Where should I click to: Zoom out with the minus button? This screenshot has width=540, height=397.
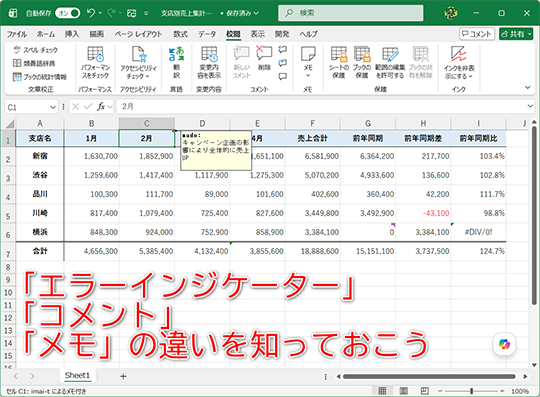tap(440, 391)
